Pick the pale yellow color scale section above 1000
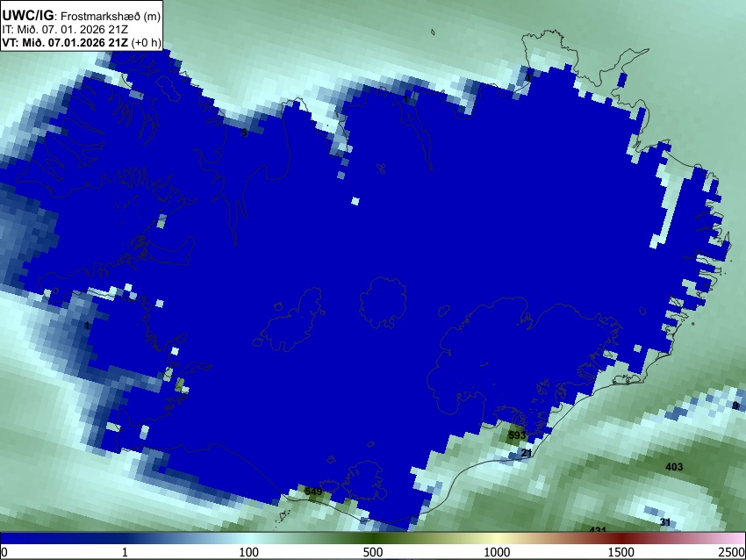Image resolution: width=746 pixels, height=560 pixels. 497,539
